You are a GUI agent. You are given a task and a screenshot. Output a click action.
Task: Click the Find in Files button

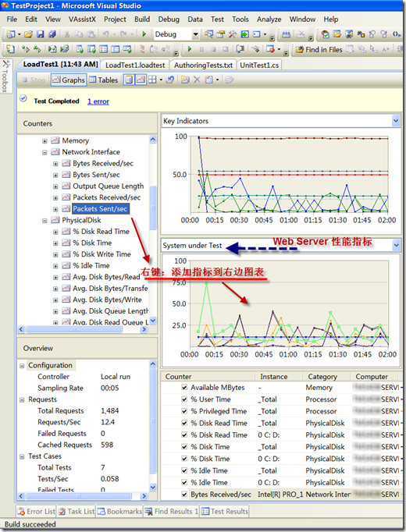(319, 50)
